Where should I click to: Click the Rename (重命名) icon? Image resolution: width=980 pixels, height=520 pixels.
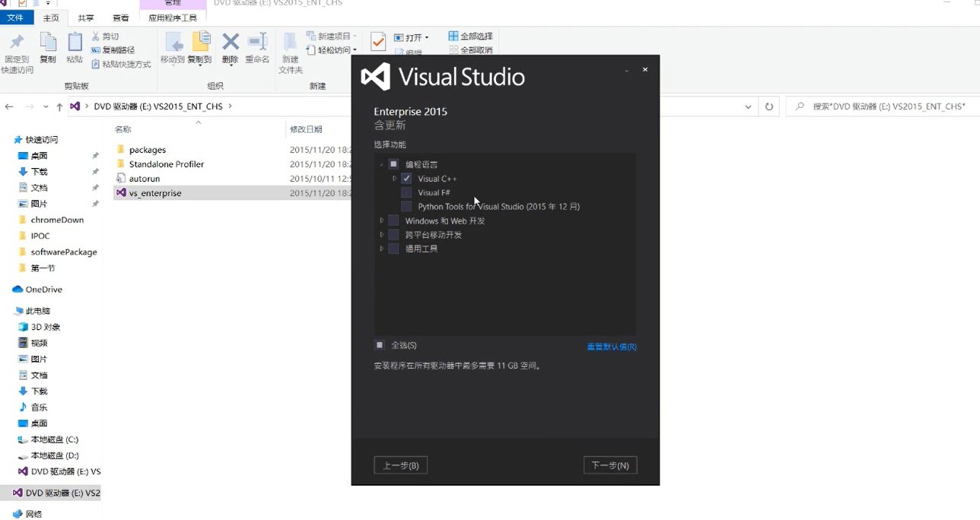tap(257, 43)
